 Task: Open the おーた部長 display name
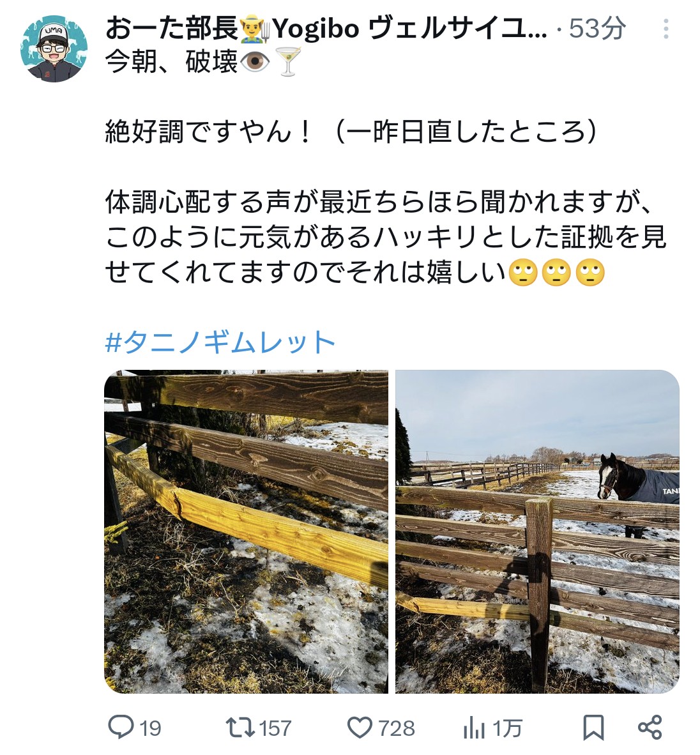tap(172, 28)
